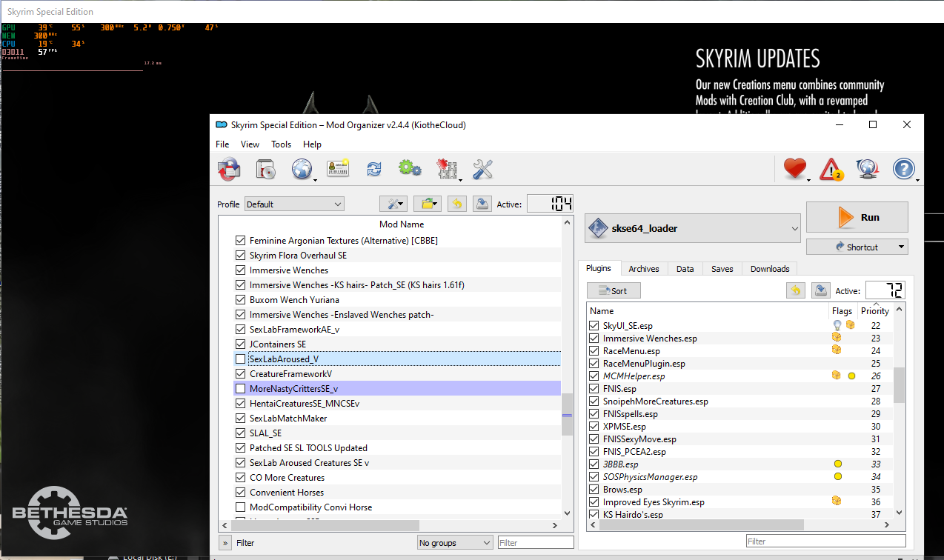This screenshot has width=944, height=560.
Task: Open the No groups dropdown
Action: click(454, 541)
